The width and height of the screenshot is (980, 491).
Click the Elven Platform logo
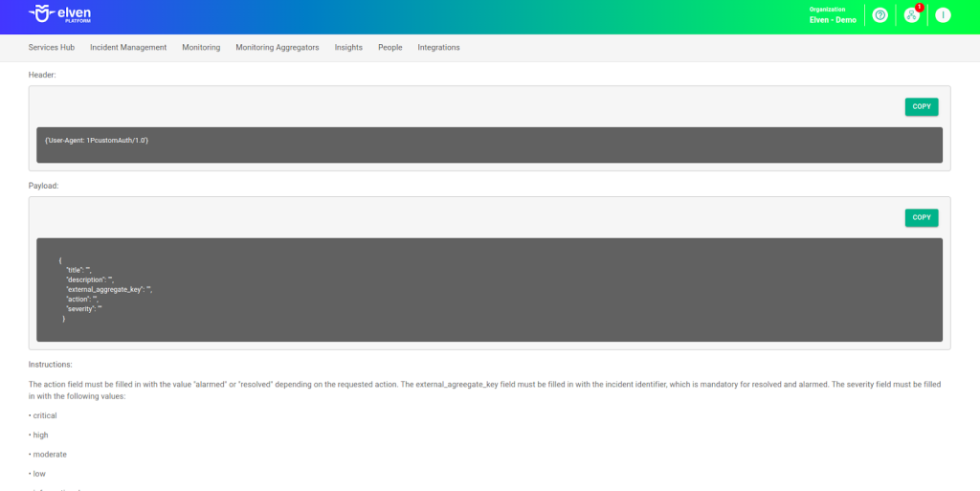click(60, 15)
